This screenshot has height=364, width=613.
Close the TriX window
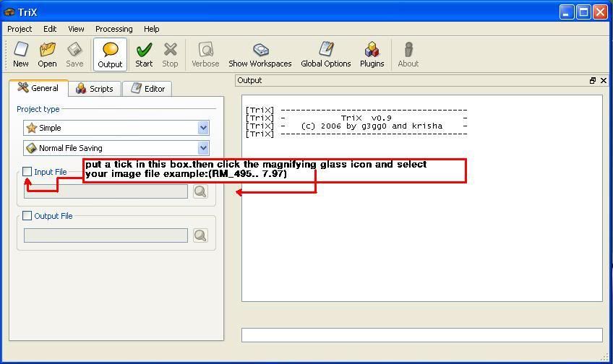point(600,12)
